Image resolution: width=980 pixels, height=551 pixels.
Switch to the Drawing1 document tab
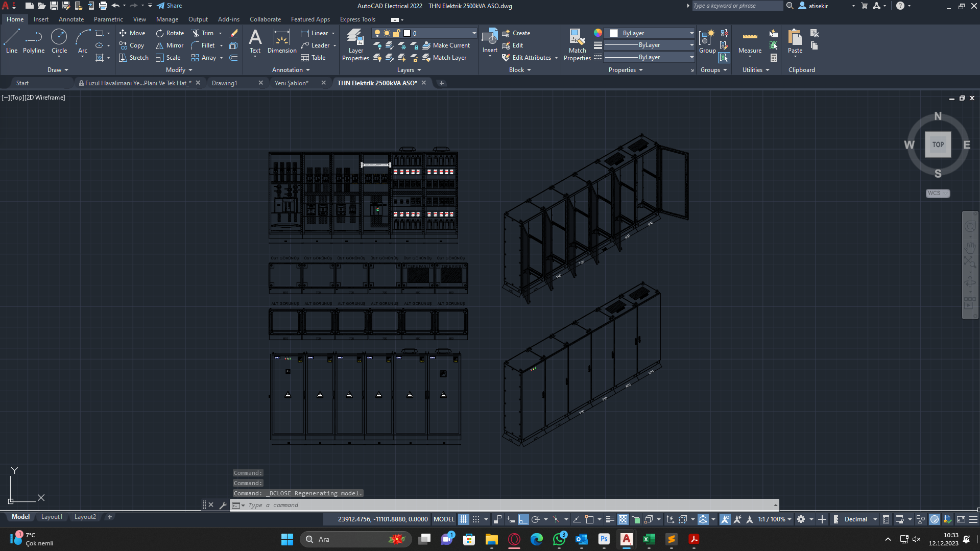click(225, 83)
